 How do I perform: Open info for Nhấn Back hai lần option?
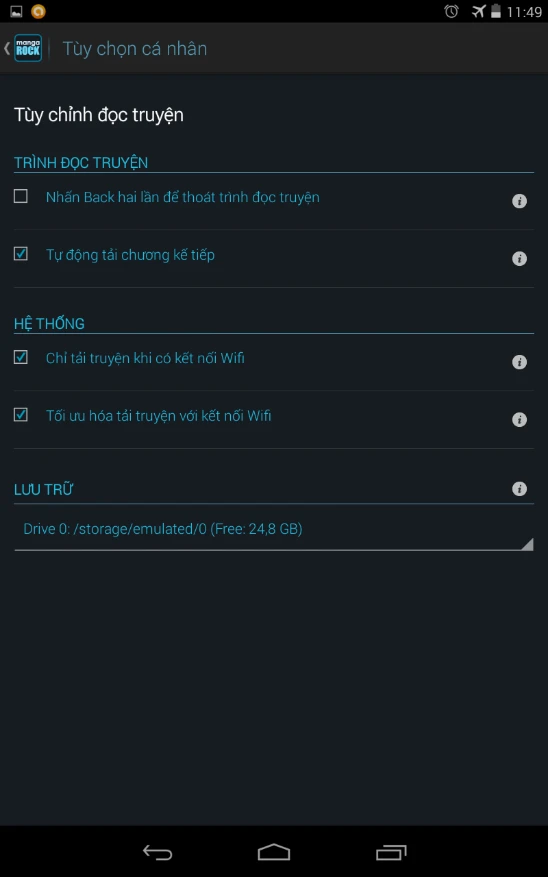click(519, 201)
